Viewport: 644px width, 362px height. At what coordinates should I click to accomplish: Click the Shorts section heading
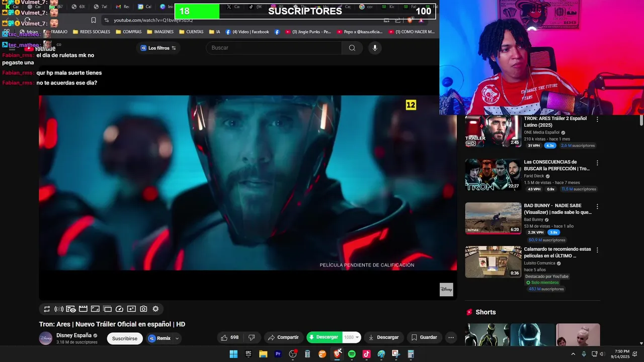pos(486,312)
